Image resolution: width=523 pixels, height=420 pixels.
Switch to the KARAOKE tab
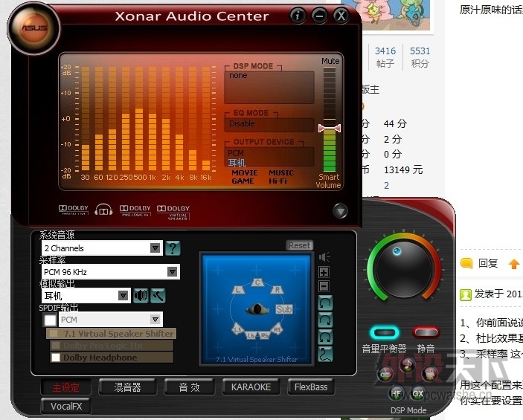tap(251, 387)
